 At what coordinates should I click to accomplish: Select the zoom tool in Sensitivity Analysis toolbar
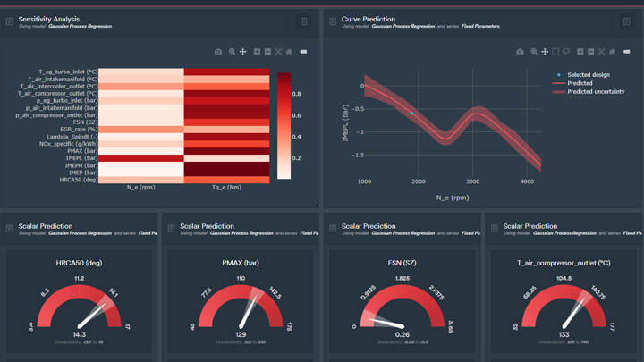(x=232, y=52)
